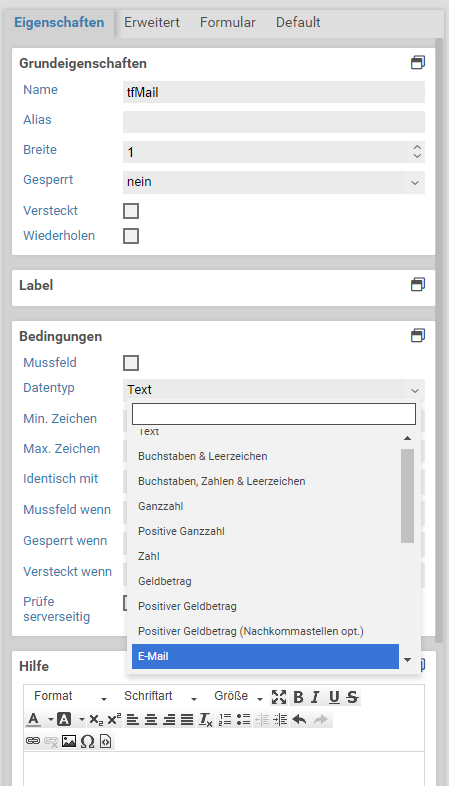Select E-Mail from the Datentyp list
Screen dimensions: 449x786
pos(265,656)
